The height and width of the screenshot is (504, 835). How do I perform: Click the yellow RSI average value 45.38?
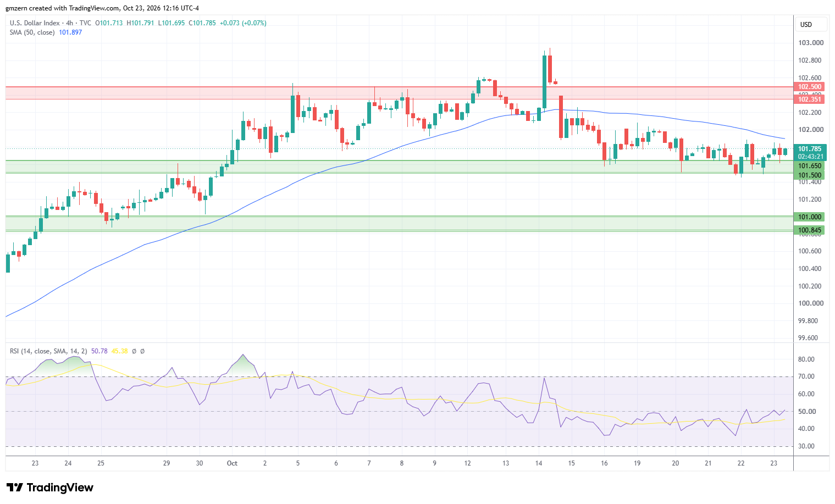[119, 351]
